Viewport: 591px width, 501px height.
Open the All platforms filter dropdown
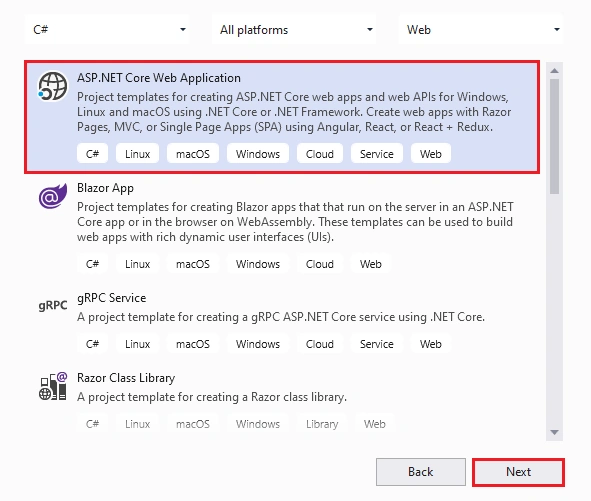coord(294,29)
